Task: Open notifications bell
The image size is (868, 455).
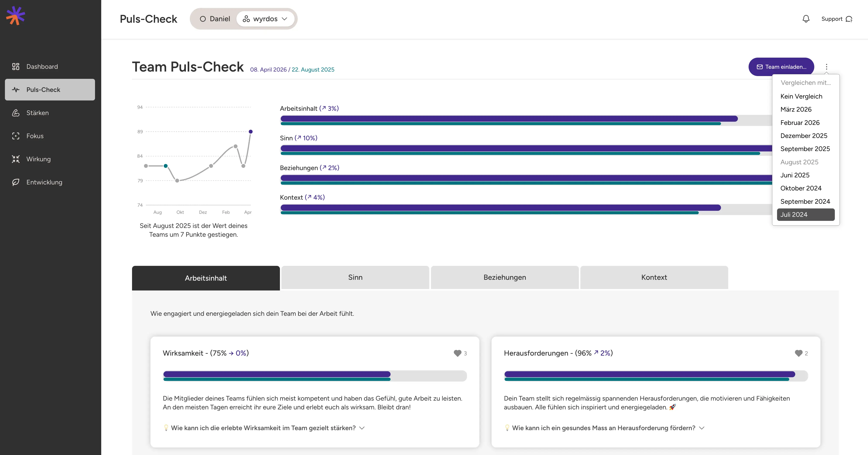Action: tap(806, 19)
